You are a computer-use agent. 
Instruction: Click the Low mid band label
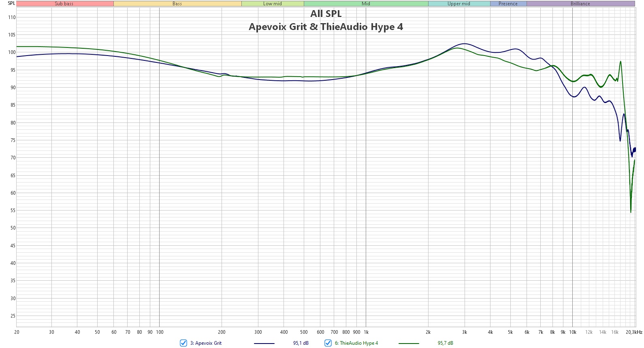coord(273,4)
